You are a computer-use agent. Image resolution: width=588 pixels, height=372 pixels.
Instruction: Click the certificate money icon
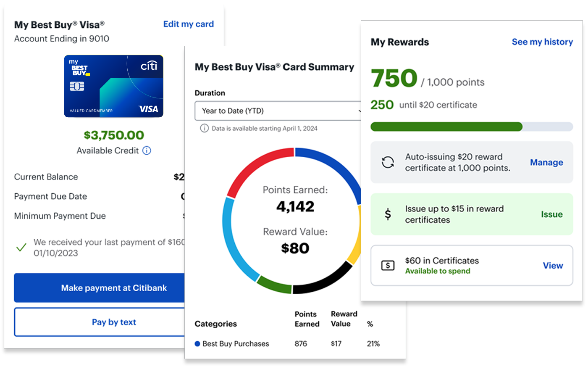[x=388, y=266]
